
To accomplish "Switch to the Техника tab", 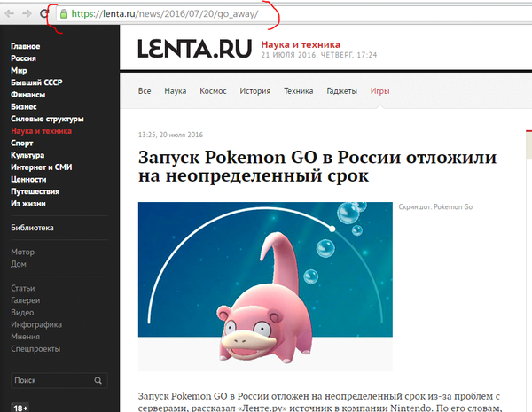I will point(299,91).
